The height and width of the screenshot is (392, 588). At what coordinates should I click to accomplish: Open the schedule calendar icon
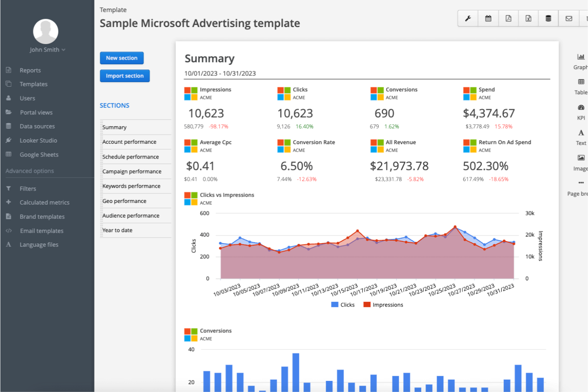click(x=488, y=18)
